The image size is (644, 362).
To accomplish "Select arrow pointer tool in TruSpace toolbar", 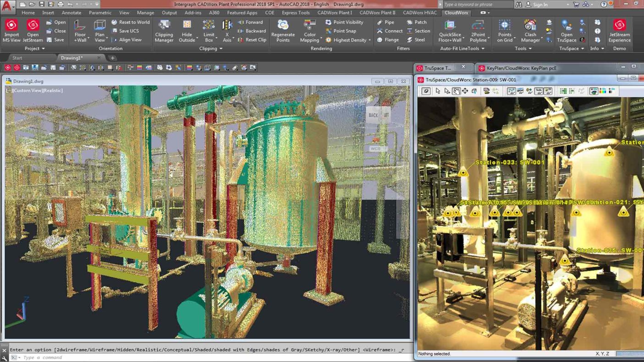I will tap(438, 91).
